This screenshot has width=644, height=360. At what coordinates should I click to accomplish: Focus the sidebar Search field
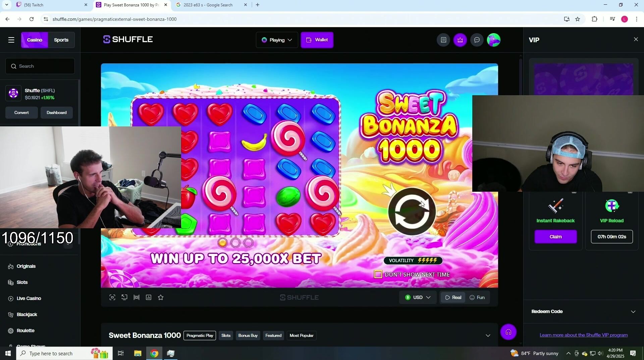[40, 66]
